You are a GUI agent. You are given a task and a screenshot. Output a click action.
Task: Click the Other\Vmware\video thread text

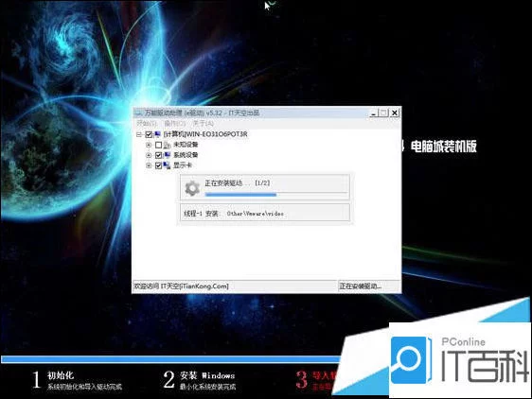(x=256, y=214)
